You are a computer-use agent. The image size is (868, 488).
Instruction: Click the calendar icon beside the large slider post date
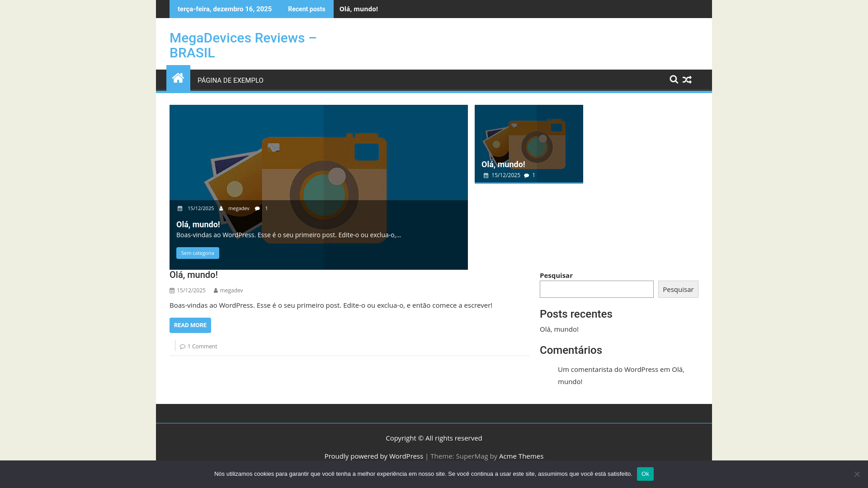coord(180,208)
